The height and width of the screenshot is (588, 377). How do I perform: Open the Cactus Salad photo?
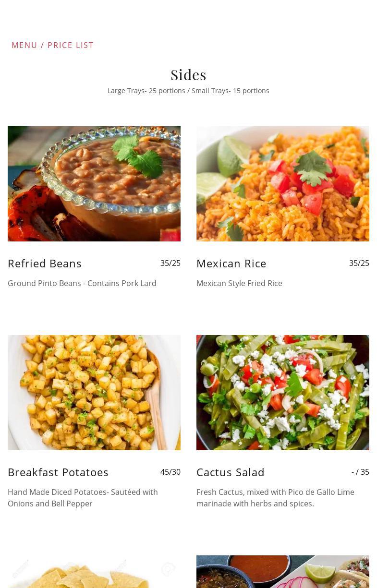click(283, 393)
